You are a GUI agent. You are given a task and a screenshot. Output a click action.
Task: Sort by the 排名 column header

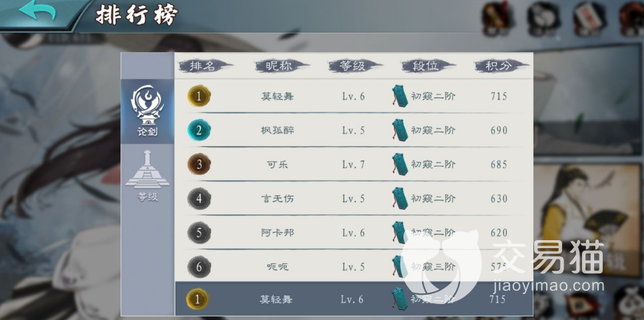(205, 66)
